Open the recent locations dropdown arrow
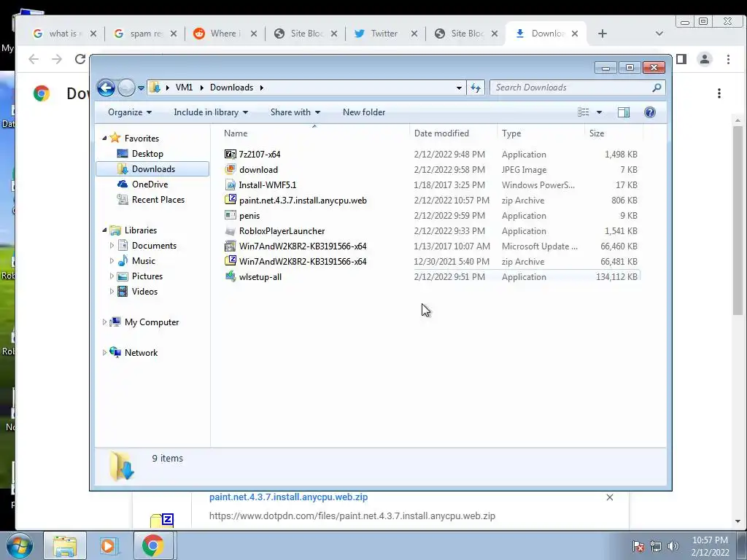Viewport: 747px width, 560px height. tap(141, 88)
